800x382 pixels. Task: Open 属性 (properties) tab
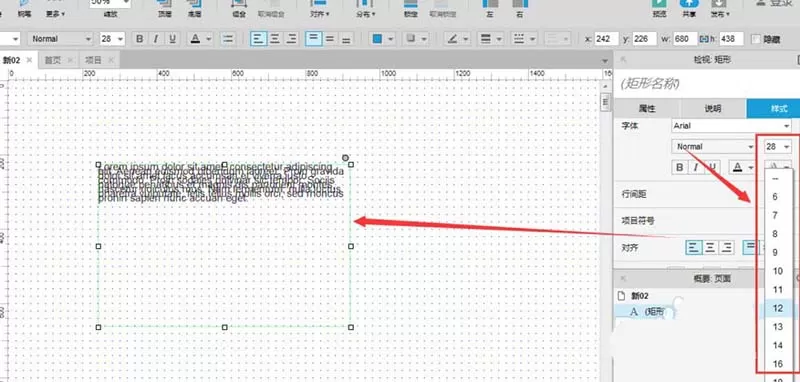click(x=647, y=109)
